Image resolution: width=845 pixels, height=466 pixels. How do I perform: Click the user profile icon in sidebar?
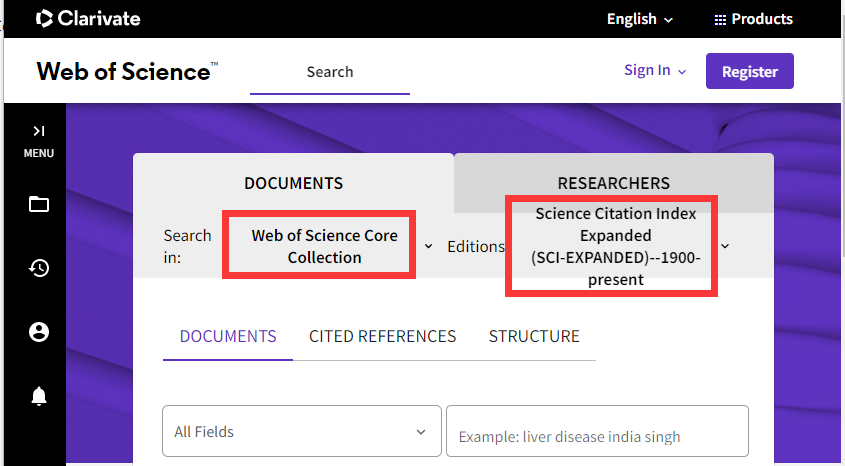pos(39,332)
